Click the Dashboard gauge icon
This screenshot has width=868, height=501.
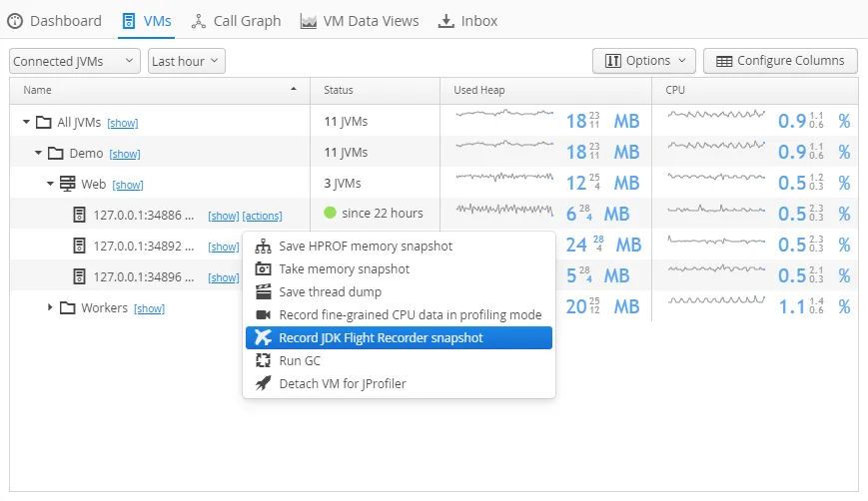point(15,21)
